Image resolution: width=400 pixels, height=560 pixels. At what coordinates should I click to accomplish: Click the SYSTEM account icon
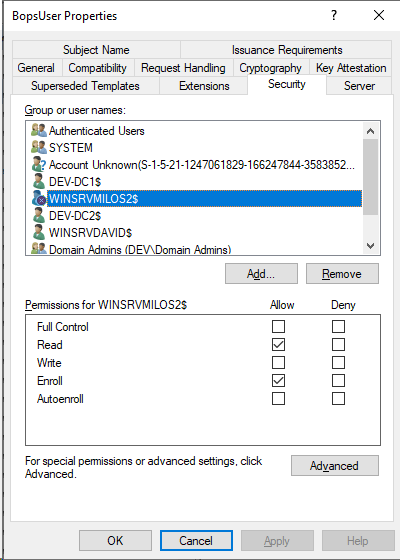pyautogui.click(x=39, y=147)
